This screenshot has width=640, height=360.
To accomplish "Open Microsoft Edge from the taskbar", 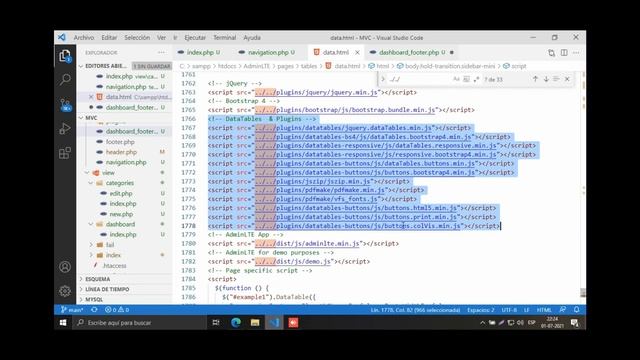I will point(236,322).
